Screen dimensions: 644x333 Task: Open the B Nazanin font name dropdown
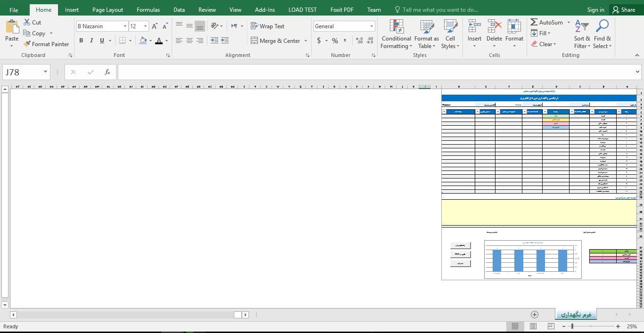[125, 26]
